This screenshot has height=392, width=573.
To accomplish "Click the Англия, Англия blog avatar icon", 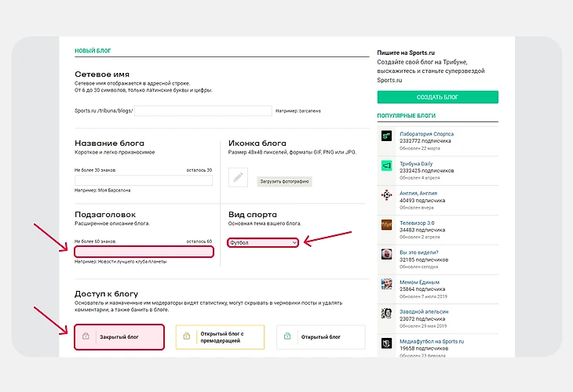I will pos(386,195).
